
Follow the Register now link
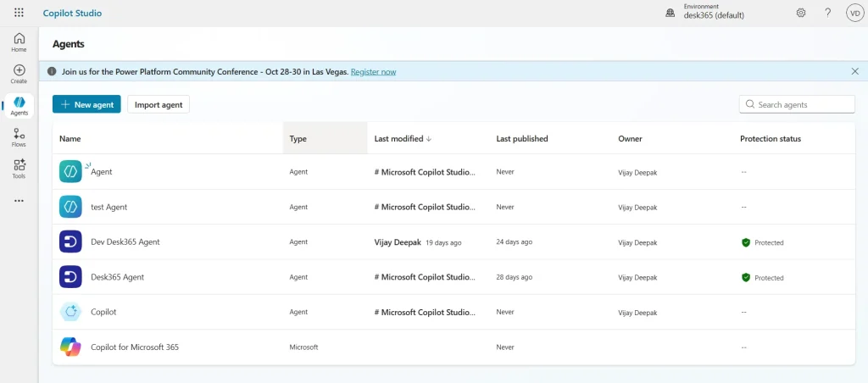[373, 72]
